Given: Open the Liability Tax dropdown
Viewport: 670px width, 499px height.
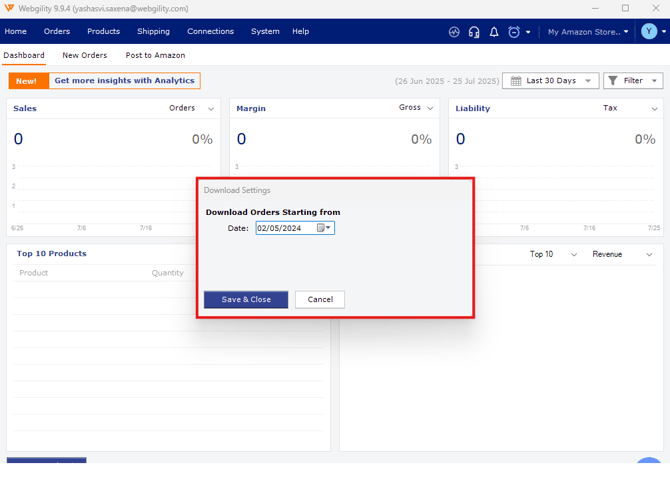Looking at the screenshot, I should [x=651, y=108].
